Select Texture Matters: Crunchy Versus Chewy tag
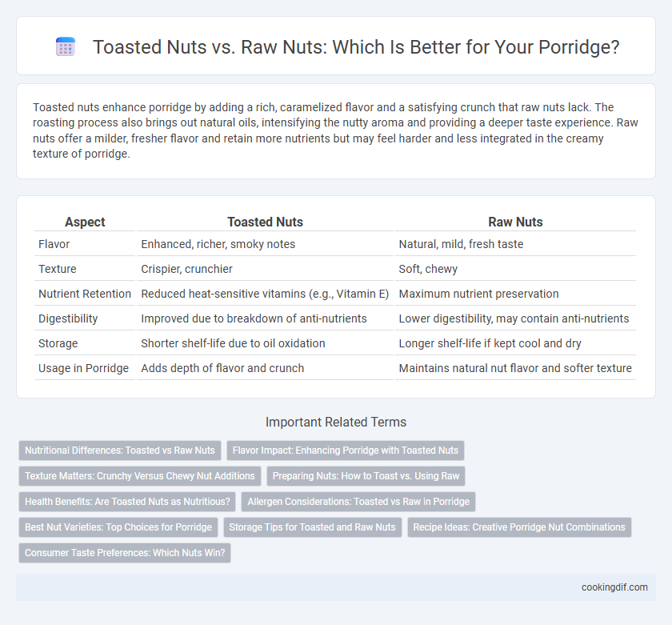The height and width of the screenshot is (625, 672). click(x=140, y=476)
